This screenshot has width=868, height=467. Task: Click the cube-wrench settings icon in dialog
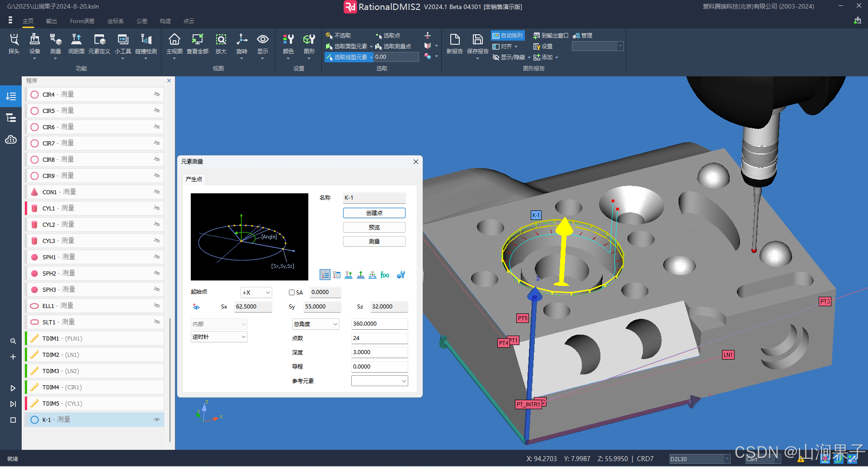(x=401, y=275)
